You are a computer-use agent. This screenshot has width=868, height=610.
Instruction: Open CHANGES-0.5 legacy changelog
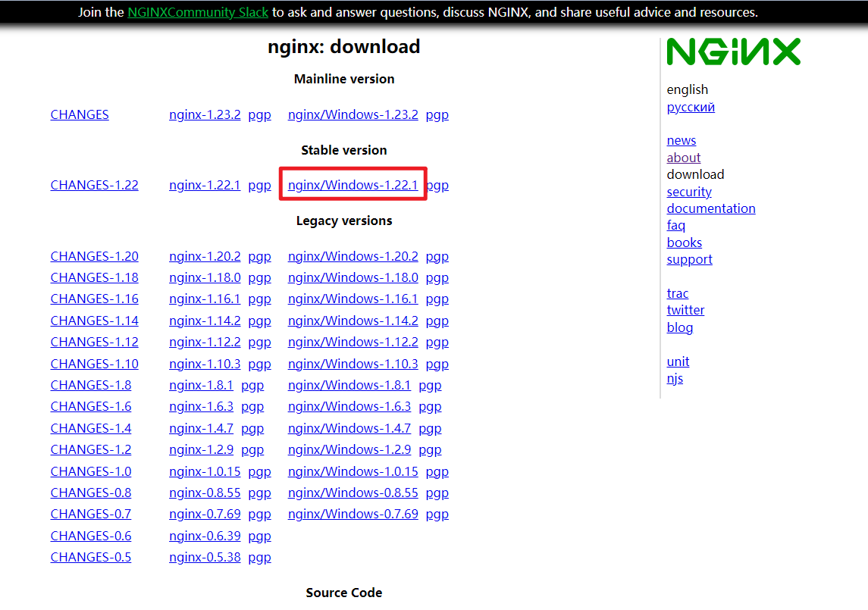[90, 557]
